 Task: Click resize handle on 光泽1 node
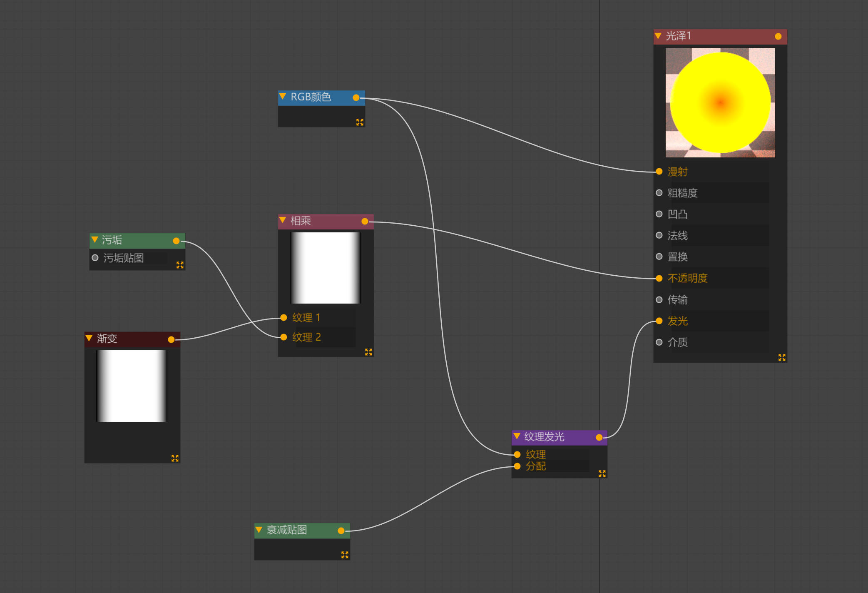(782, 357)
